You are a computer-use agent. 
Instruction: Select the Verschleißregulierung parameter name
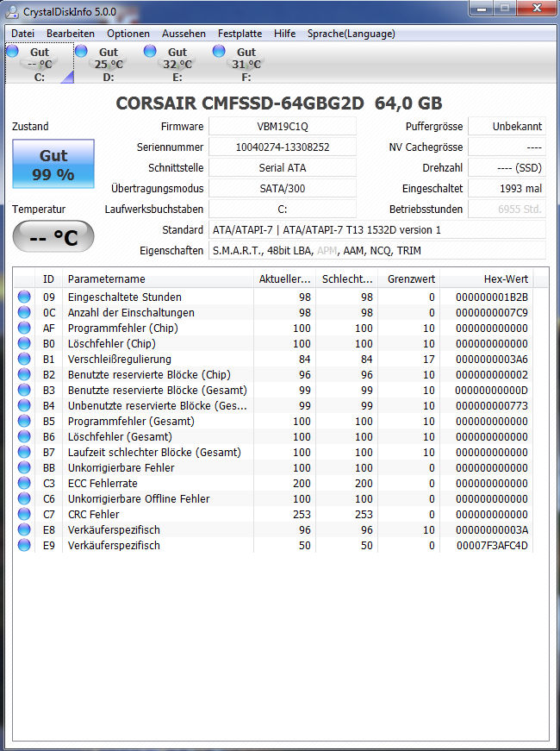(119, 360)
